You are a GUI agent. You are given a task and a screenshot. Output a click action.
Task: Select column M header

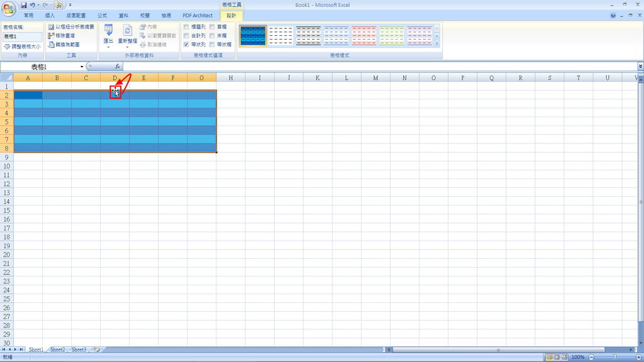click(375, 77)
